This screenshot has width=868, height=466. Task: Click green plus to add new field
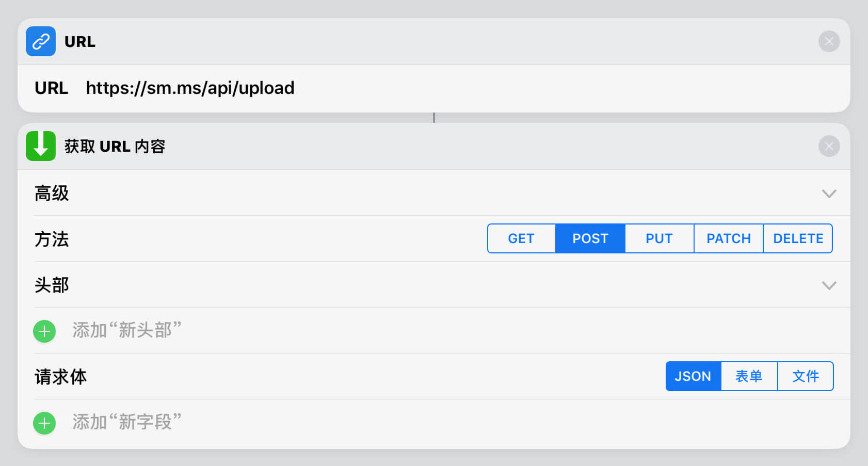pos(44,423)
